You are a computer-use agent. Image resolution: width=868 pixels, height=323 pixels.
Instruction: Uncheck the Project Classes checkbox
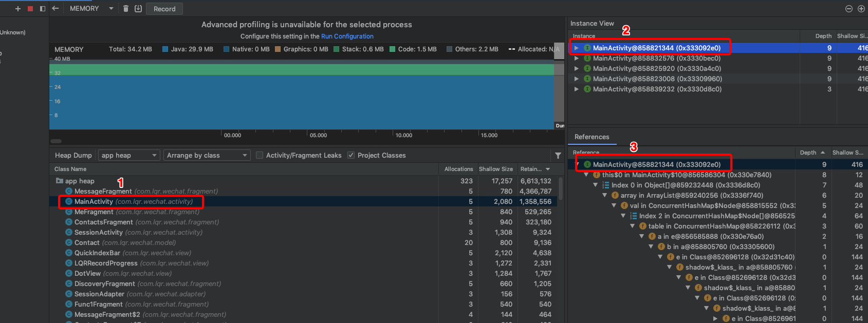coord(351,155)
